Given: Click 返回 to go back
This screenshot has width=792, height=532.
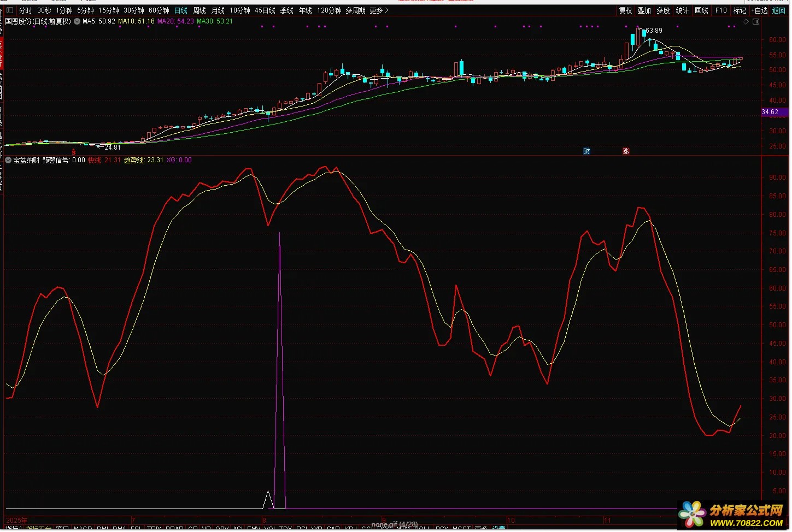Looking at the screenshot, I should (779, 10).
